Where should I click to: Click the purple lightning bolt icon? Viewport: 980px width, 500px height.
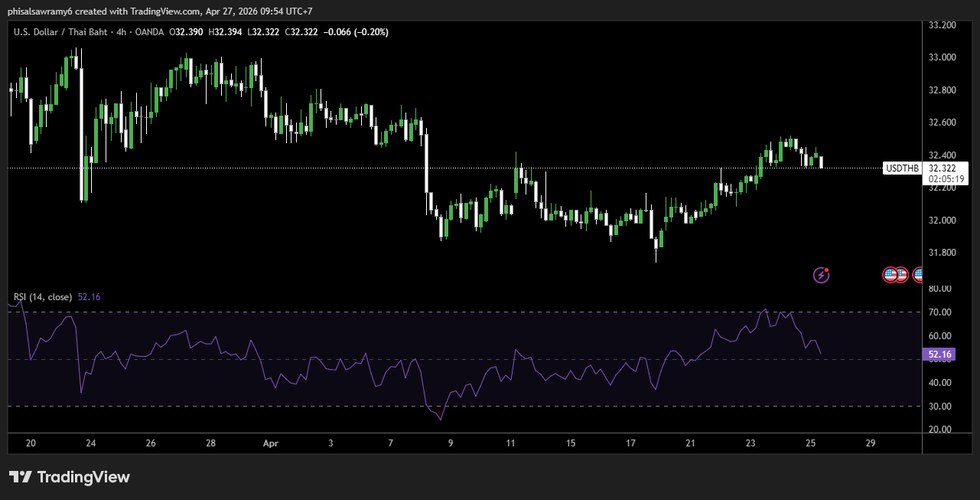[x=821, y=274]
